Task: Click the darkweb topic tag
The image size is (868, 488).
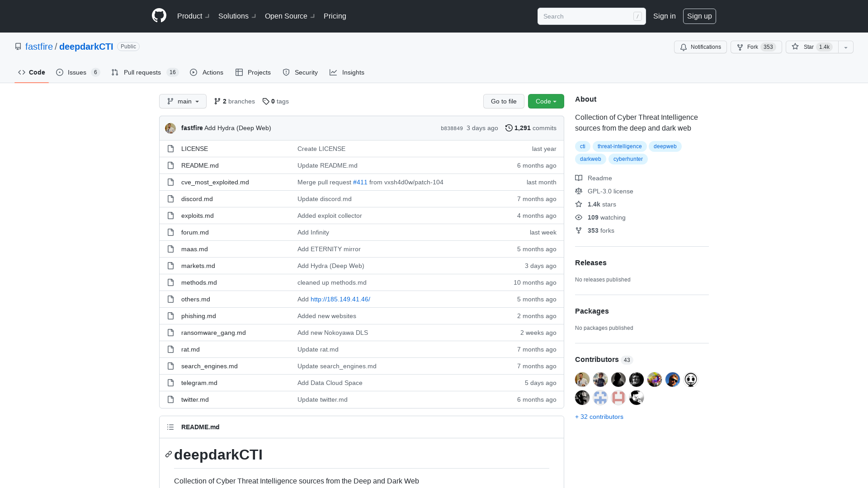Action: click(590, 159)
